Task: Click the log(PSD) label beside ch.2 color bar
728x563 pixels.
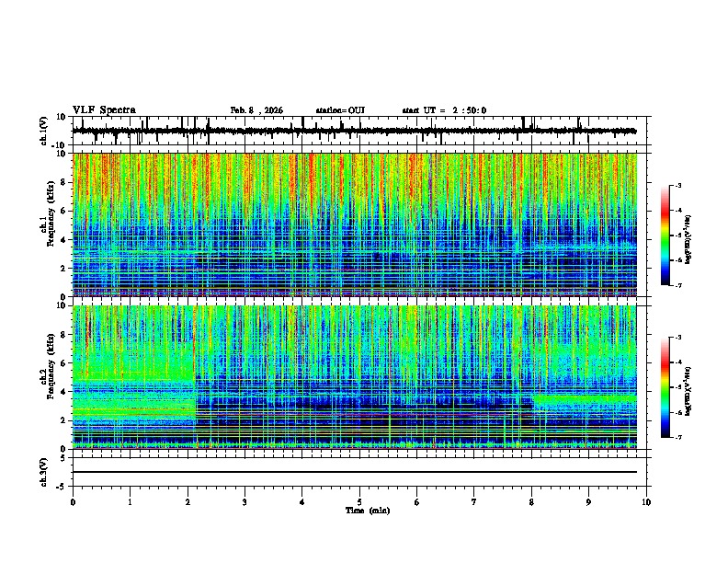Action: (688, 391)
